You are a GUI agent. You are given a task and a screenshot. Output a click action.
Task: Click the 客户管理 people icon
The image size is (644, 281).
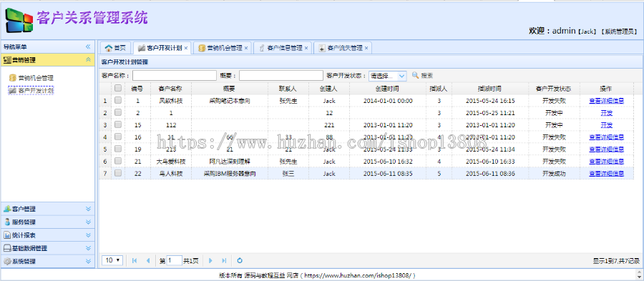pyautogui.click(x=7, y=209)
